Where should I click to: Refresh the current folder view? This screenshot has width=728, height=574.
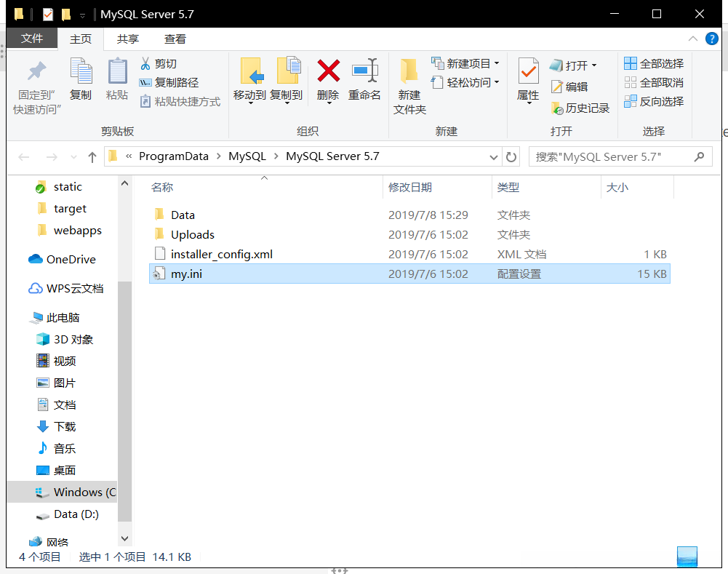[x=511, y=157]
